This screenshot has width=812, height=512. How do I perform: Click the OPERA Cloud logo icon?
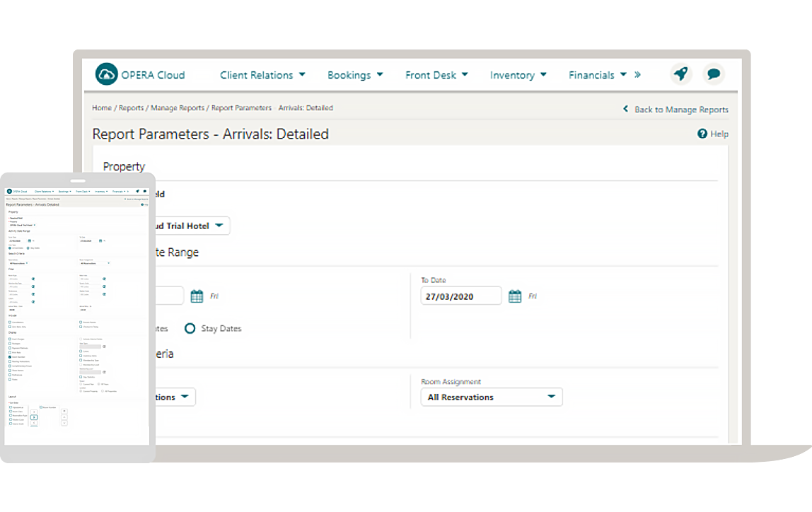107,74
